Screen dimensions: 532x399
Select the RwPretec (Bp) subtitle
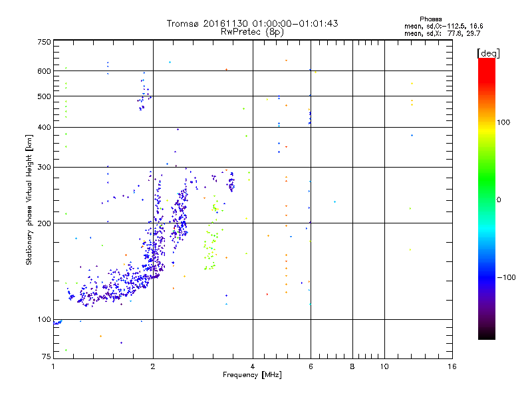(252, 31)
